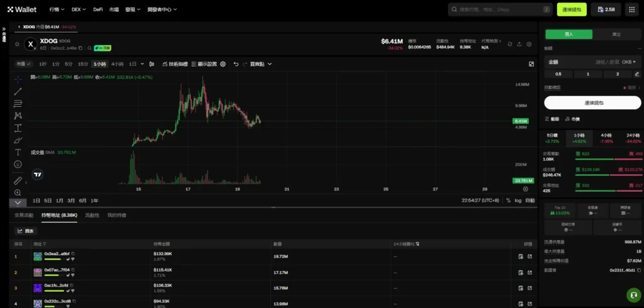Edit the preset amount buttons with pencil
This screenshot has width=644, height=308.
click(x=637, y=74)
